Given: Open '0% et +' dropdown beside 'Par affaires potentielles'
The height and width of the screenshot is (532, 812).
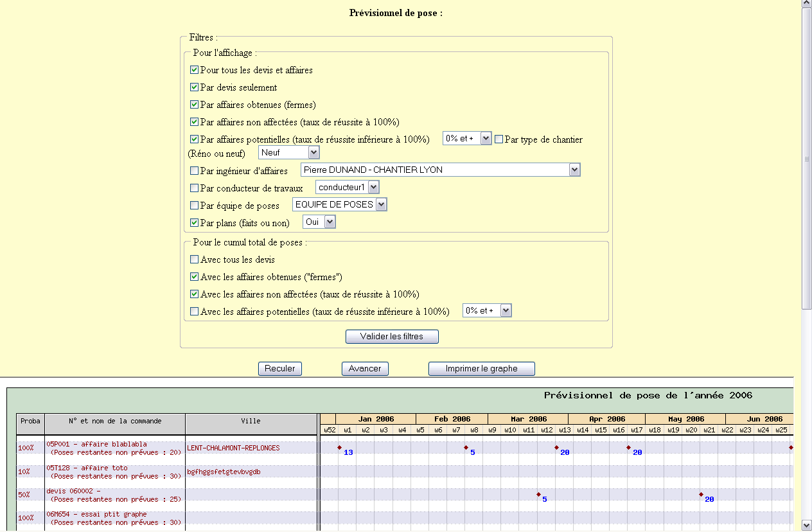Looking at the screenshot, I should [467, 138].
